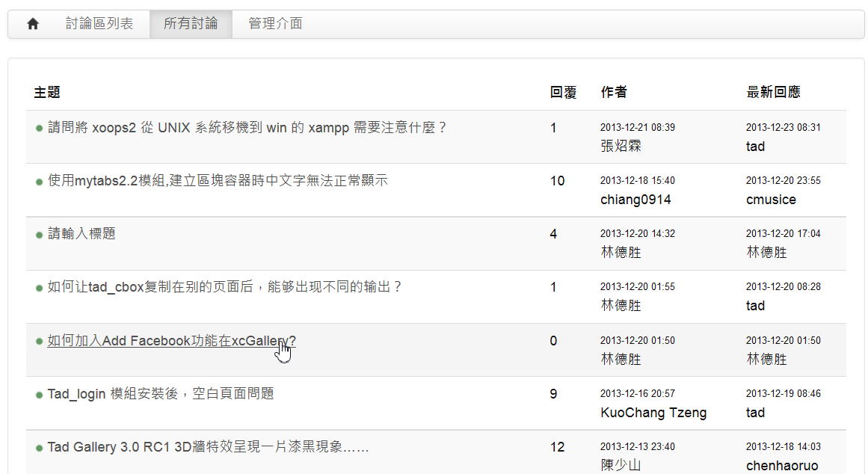Open the 請輸入標題 topic
Screen dimensions: 868x474
click(x=81, y=234)
